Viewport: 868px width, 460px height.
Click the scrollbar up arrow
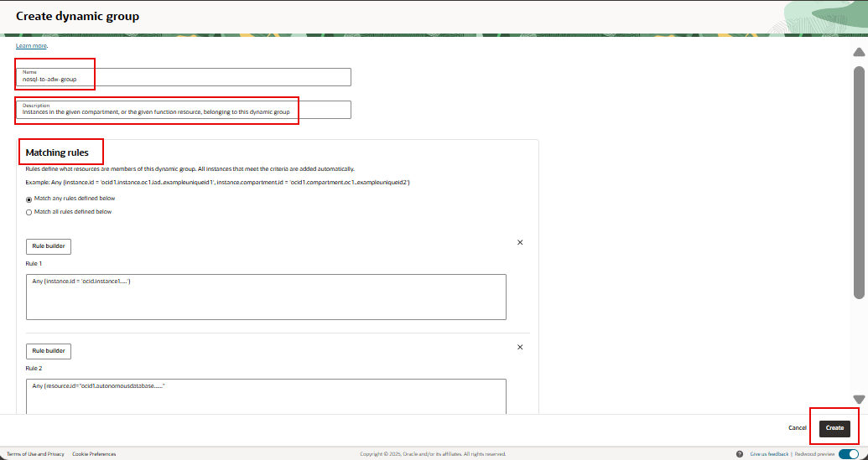click(859, 53)
